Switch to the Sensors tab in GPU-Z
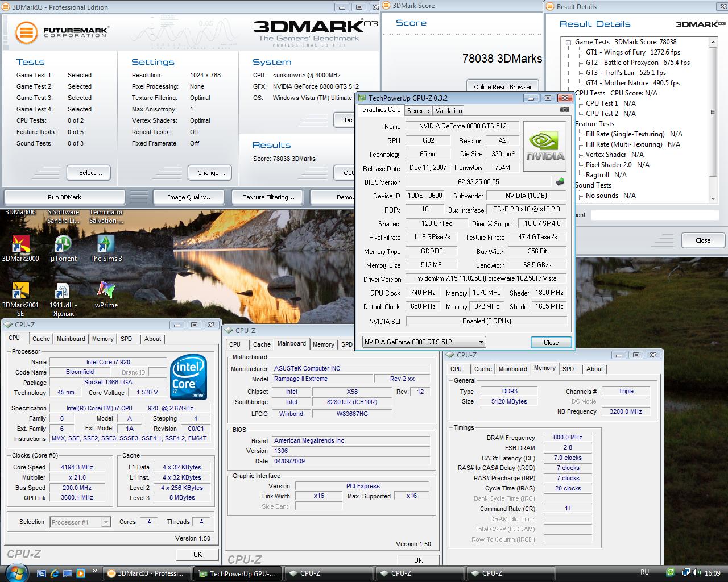The height and width of the screenshot is (582, 728). [x=418, y=111]
